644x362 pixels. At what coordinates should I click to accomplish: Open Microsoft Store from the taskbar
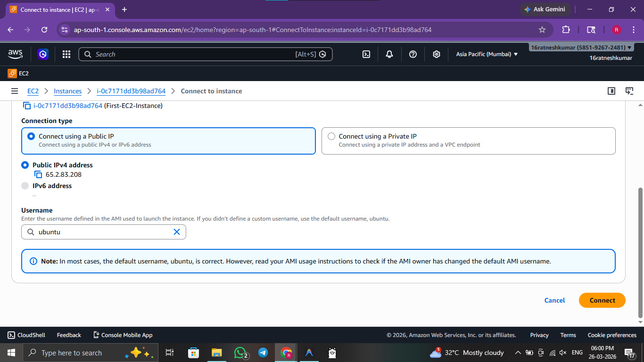pos(193,353)
